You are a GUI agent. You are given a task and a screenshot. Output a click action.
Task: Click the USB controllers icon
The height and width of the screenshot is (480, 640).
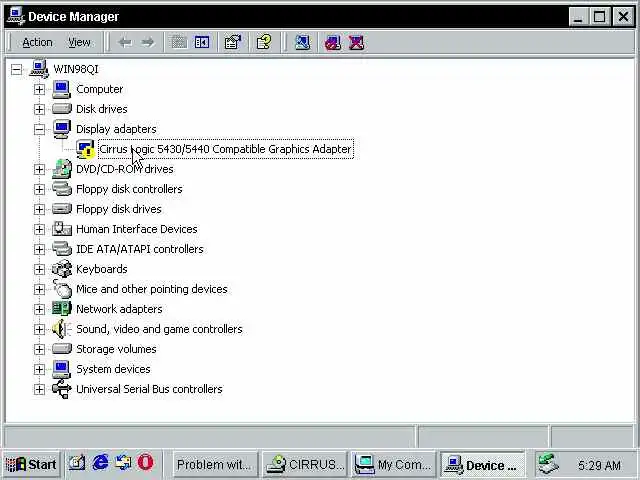(62, 389)
